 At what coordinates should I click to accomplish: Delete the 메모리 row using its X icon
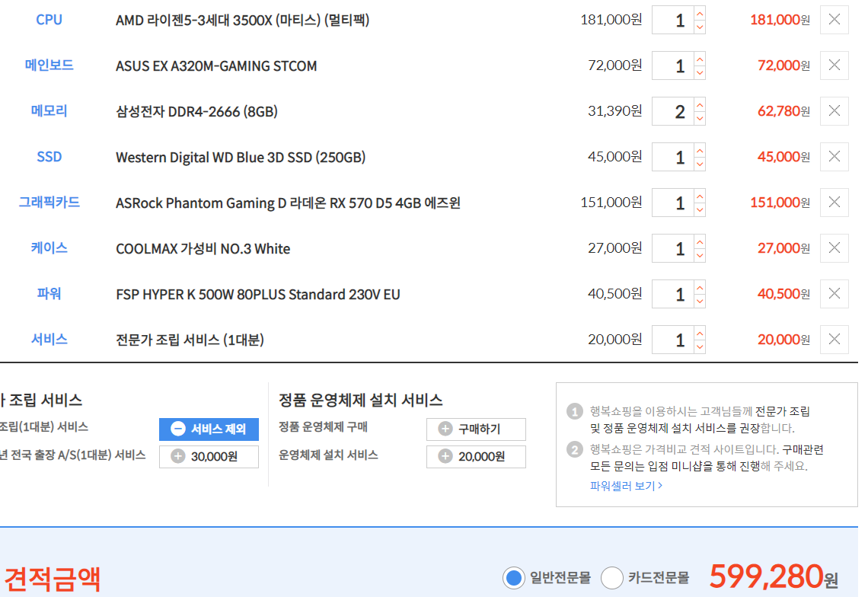point(834,111)
